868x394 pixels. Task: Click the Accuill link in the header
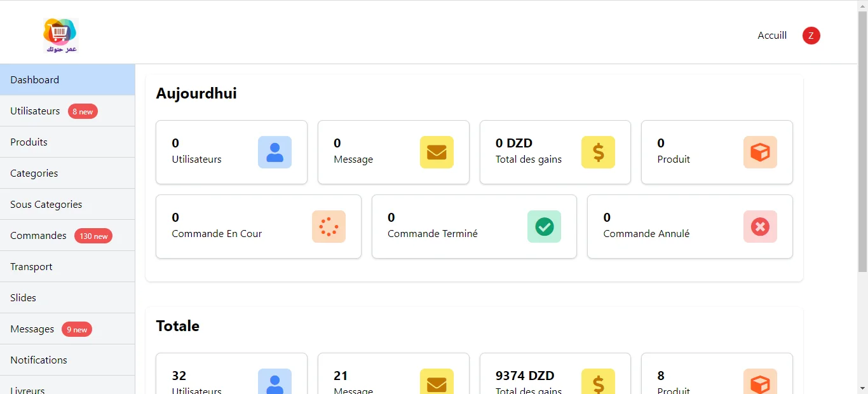[x=772, y=36]
